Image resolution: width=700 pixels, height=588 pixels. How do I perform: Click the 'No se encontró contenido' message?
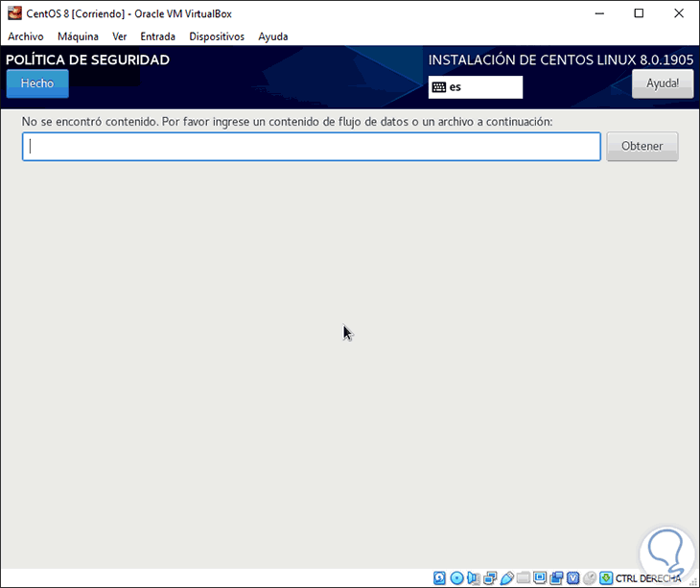click(287, 122)
